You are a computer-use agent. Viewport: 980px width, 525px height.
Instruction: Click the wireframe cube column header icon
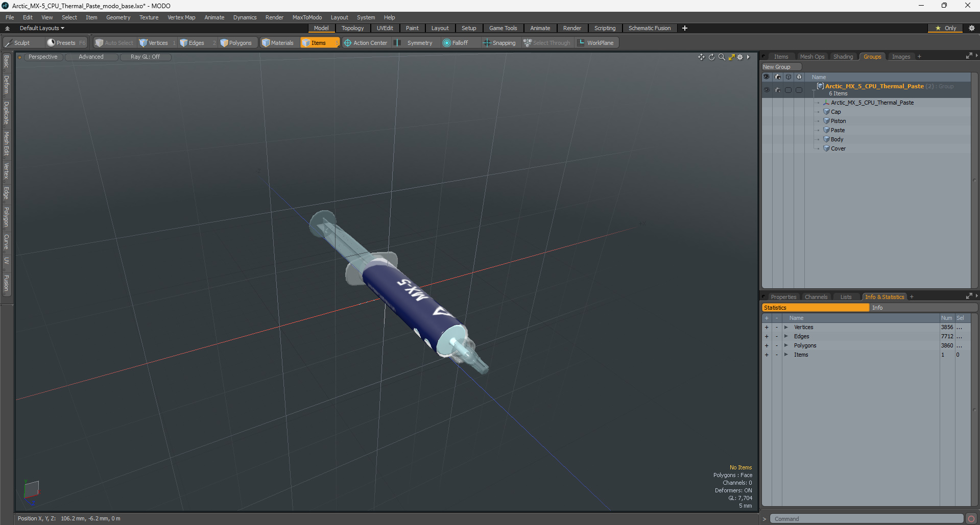[788, 77]
